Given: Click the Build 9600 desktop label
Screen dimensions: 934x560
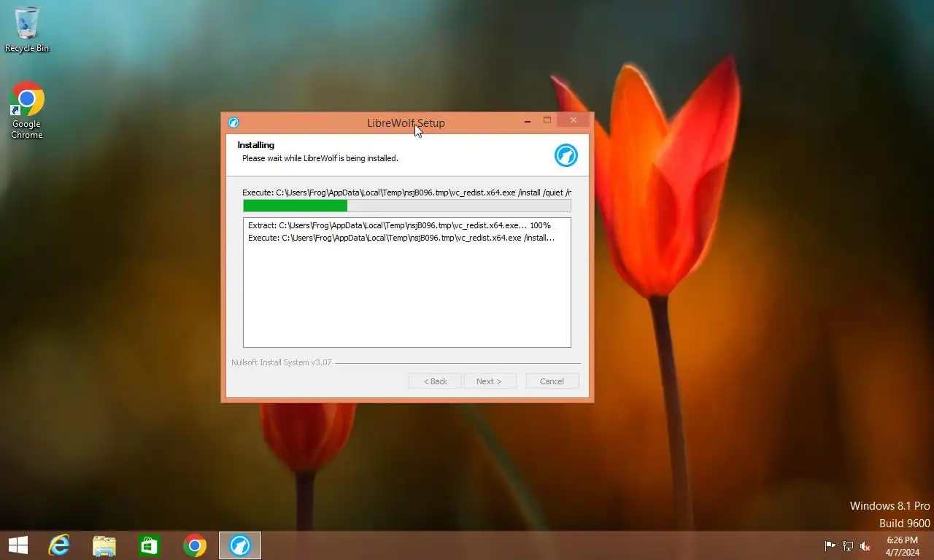Looking at the screenshot, I should point(905,524).
